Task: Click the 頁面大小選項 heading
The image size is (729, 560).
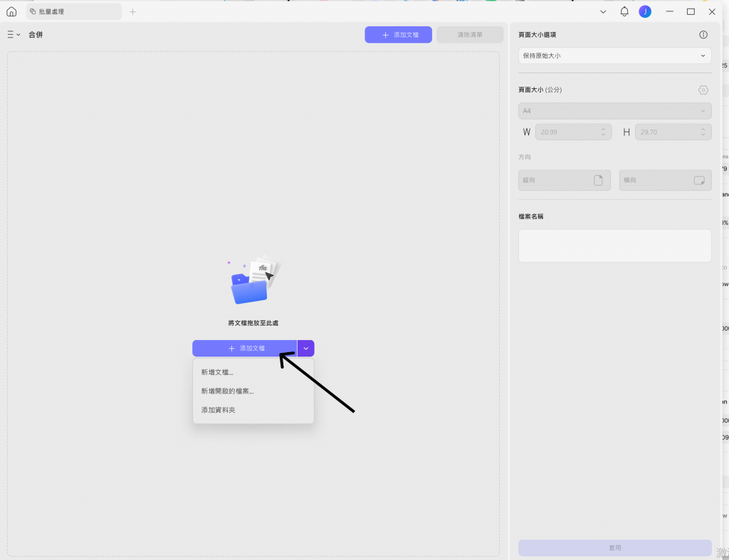Action: [537, 35]
